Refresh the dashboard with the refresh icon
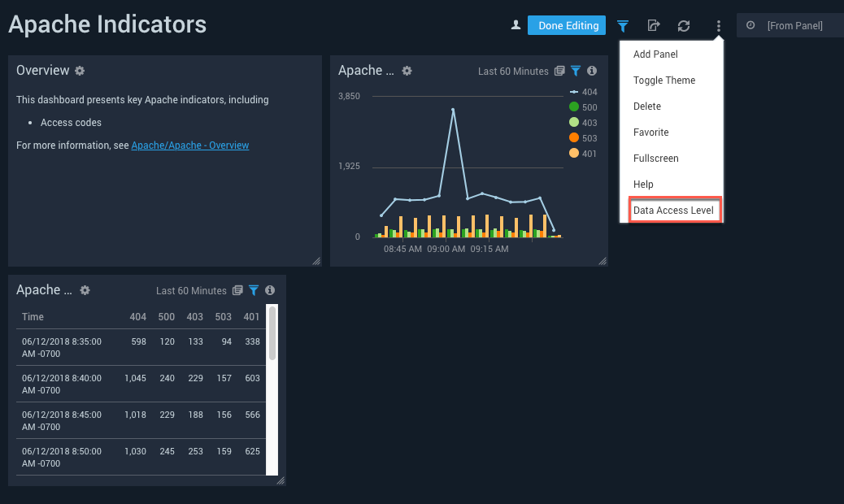This screenshot has height=504, width=844. (684, 26)
